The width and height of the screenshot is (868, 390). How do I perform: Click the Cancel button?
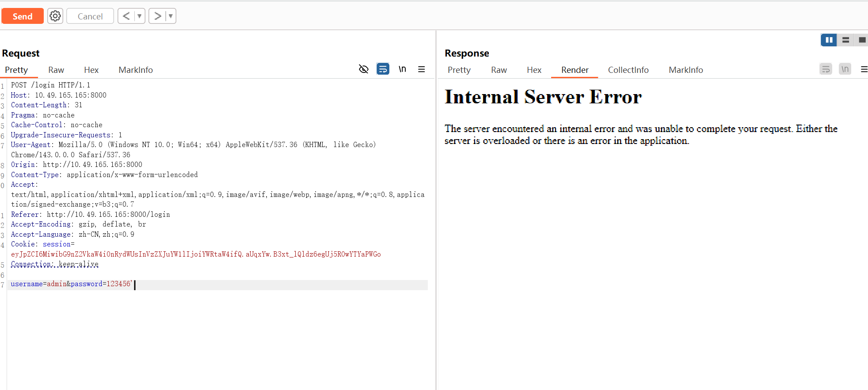click(x=90, y=16)
